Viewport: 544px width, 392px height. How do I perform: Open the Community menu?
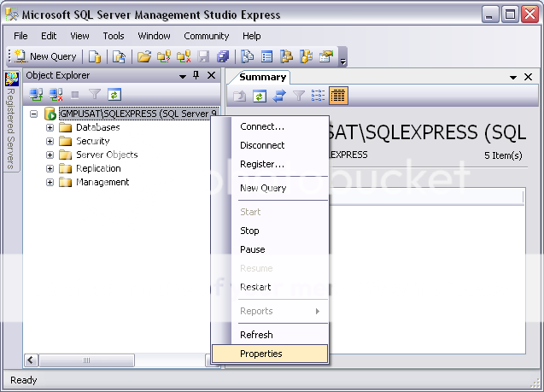207,36
